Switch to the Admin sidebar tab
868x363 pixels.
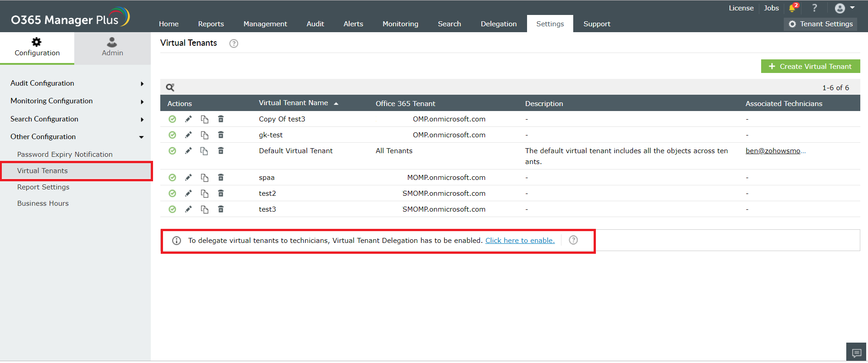pyautogui.click(x=112, y=48)
